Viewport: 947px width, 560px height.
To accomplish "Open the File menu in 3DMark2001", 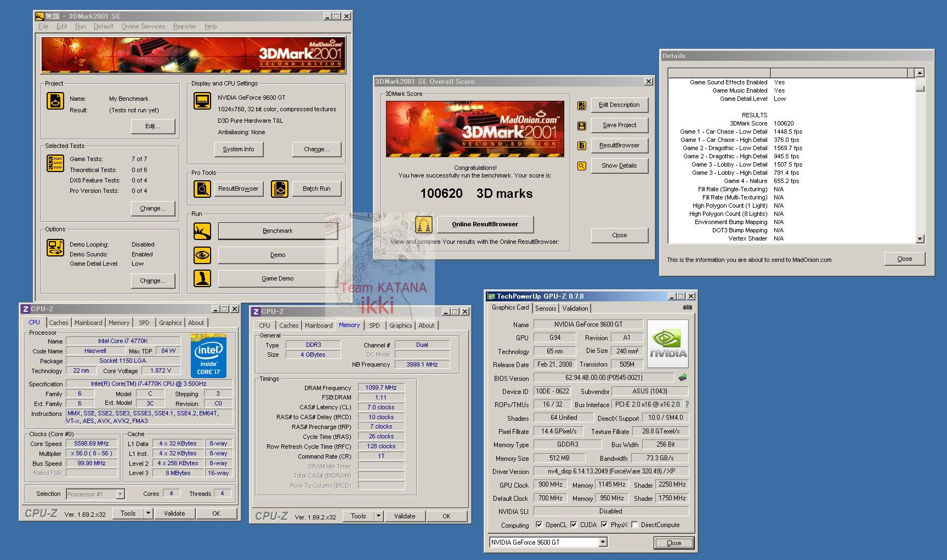I will click(x=43, y=26).
